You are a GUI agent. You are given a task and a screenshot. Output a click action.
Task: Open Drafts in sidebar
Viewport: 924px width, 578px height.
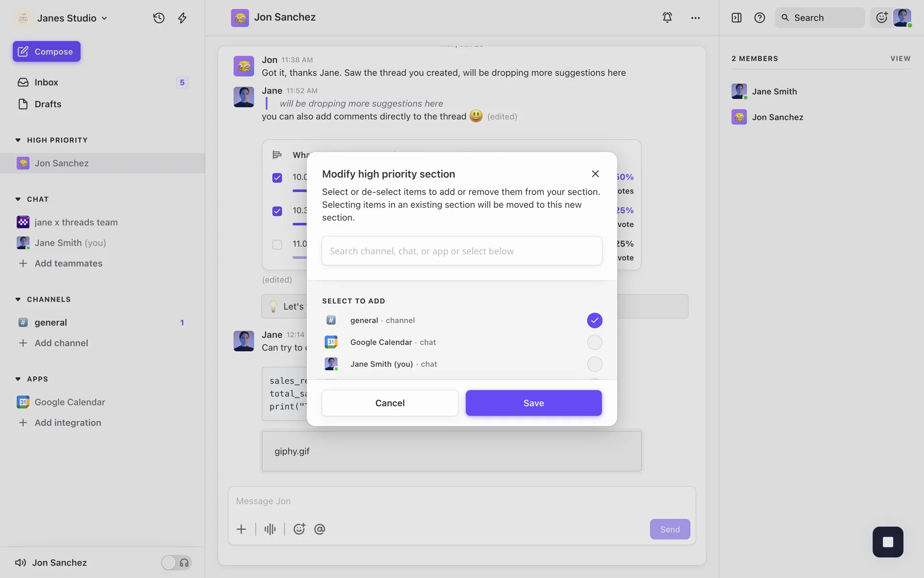point(48,104)
